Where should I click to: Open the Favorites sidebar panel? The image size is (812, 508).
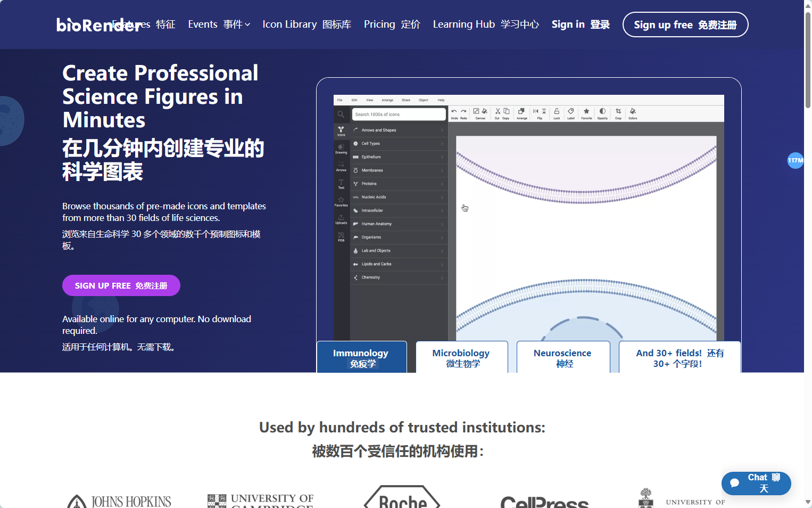[341, 202]
